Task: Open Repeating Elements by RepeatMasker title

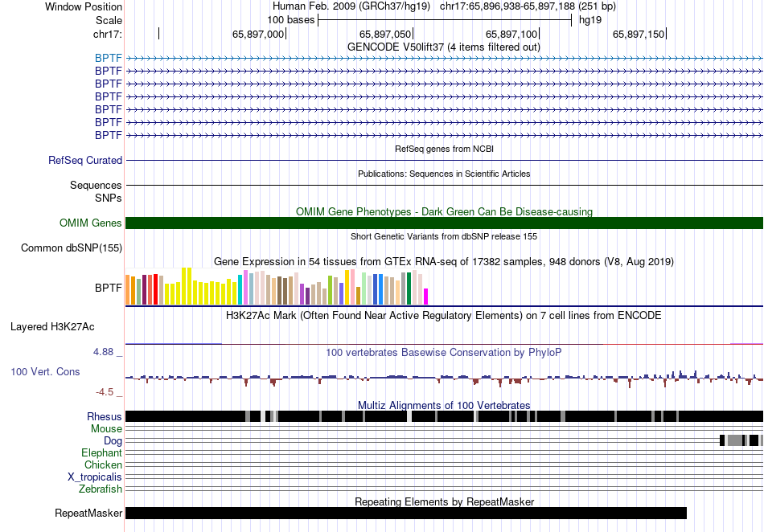Action: (x=445, y=501)
